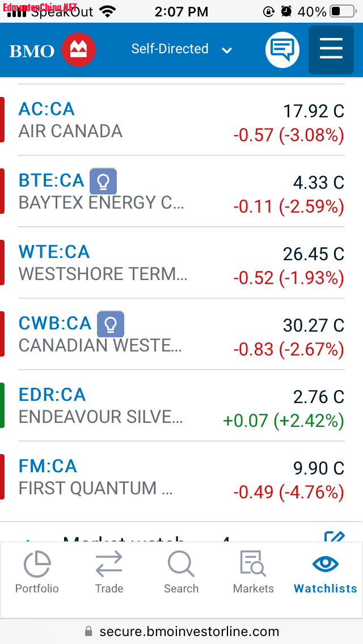Open FM:CA First Quantum listing
The image size is (363, 644).
coord(181,477)
